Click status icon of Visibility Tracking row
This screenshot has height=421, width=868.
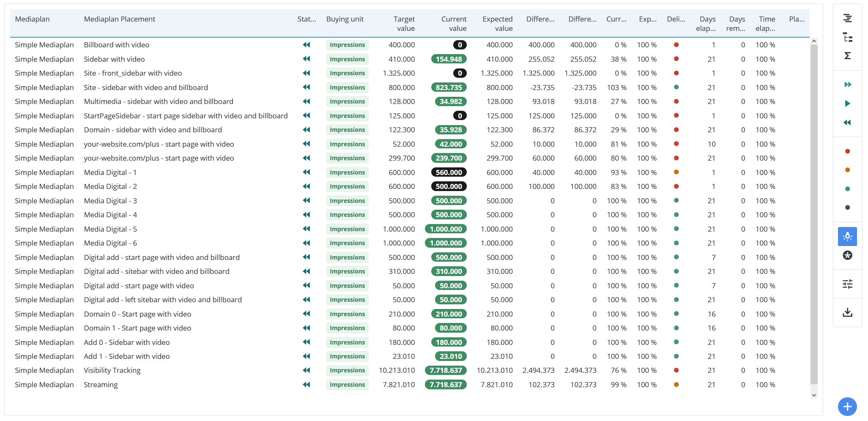307,370
